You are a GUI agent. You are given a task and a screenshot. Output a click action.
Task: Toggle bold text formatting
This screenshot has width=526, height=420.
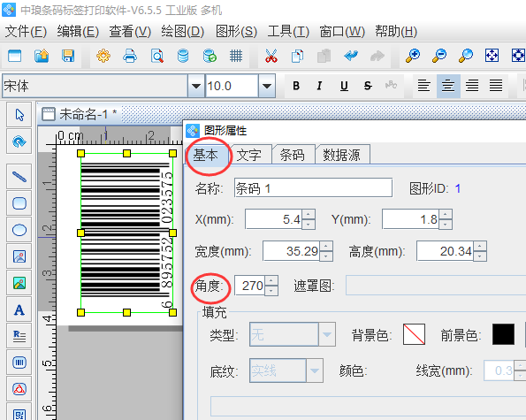(x=296, y=86)
